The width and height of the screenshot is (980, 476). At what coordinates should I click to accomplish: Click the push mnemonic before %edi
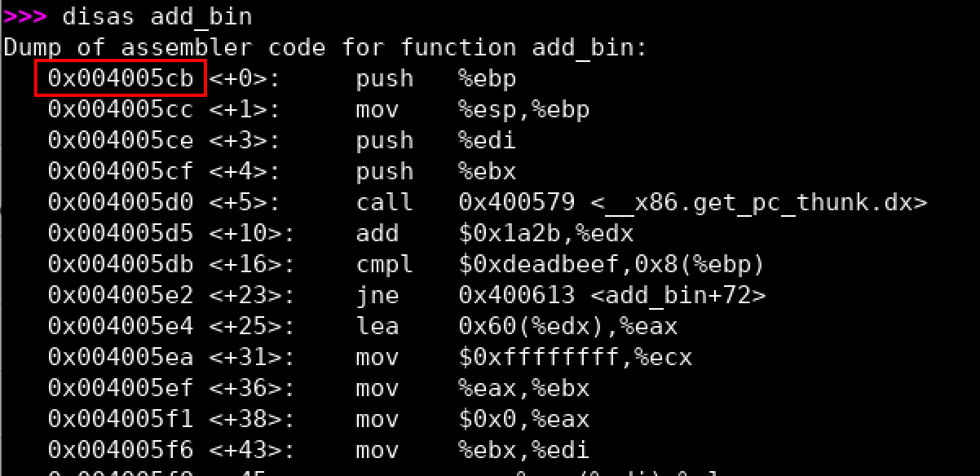pyautogui.click(x=384, y=140)
